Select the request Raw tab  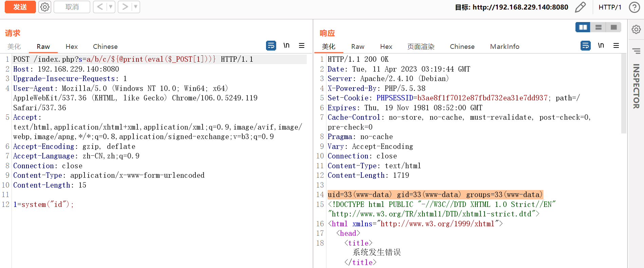point(43,46)
